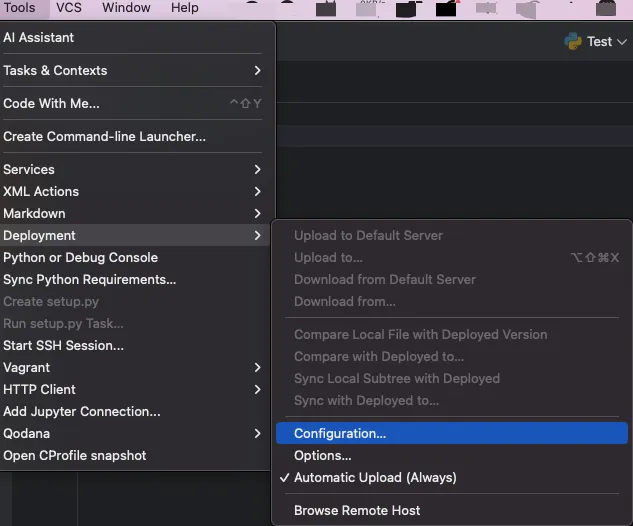
Task: Click the Python icon beside Test configuration
Action: 573,41
